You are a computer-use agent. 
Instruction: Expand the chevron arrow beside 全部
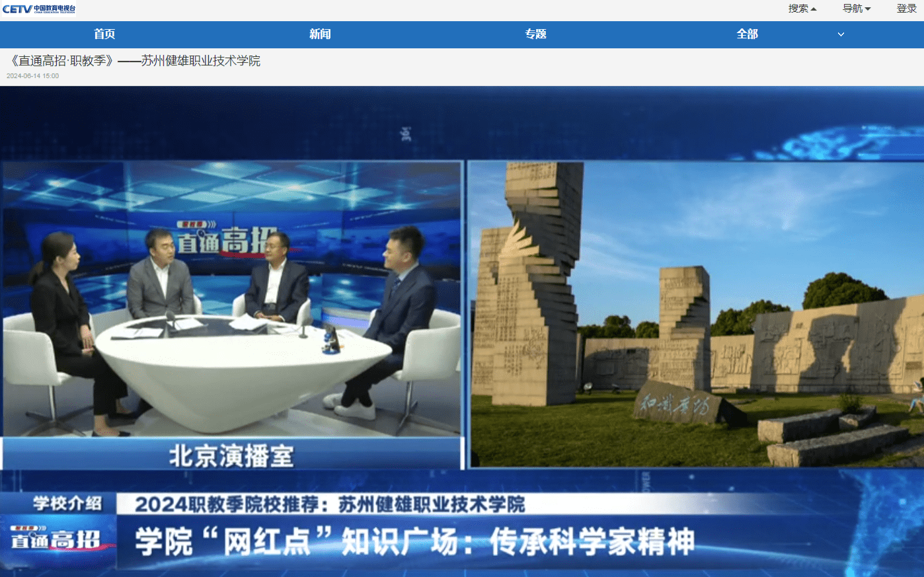(841, 34)
